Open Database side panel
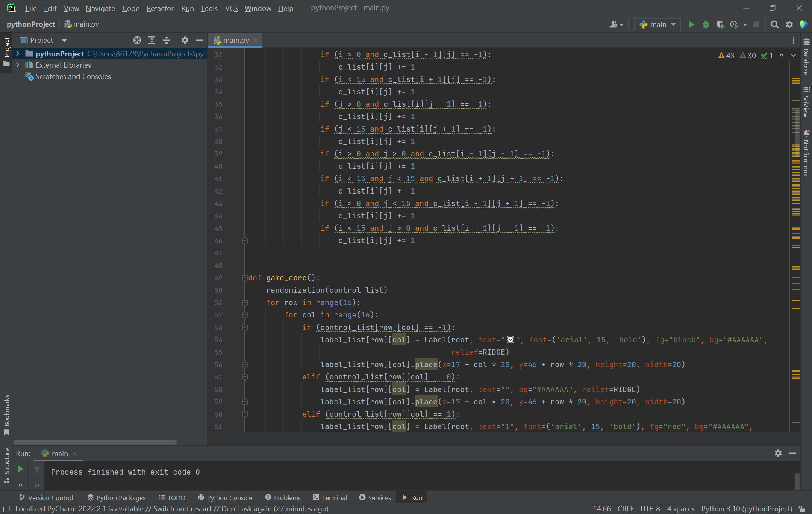812x514 pixels. pos(806,57)
